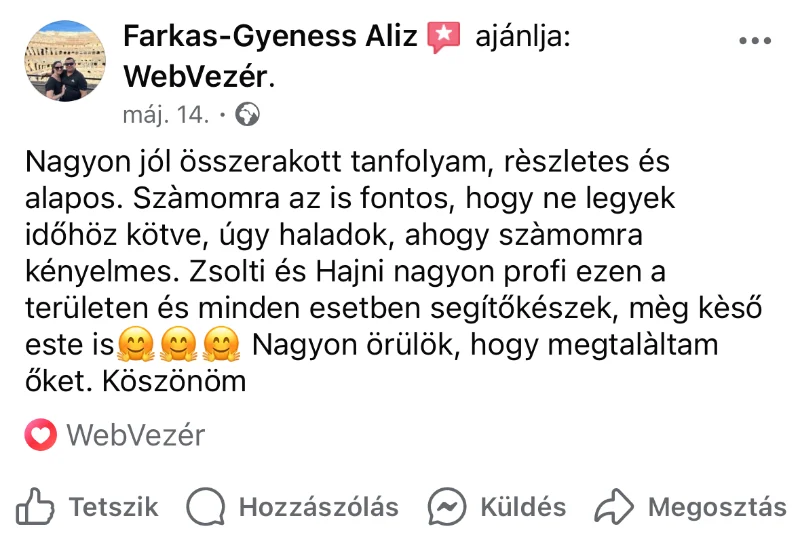Open Farkas-Gyeness Aliz profile picture
Screen dimensions: 800x535
65,61
